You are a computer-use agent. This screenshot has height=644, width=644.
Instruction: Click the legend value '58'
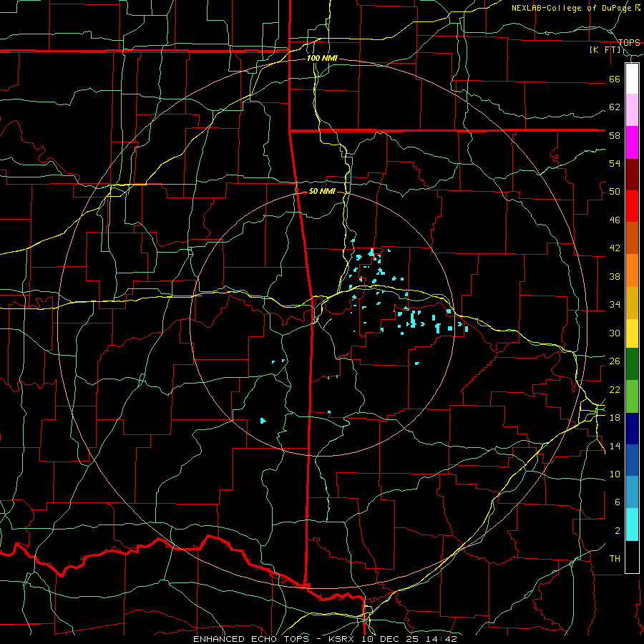click(x=615, y=135)
